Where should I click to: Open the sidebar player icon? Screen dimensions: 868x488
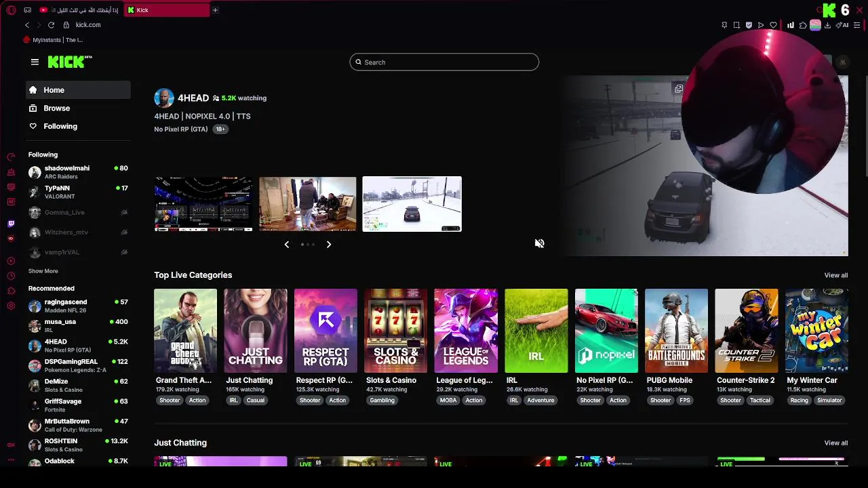click(x=11, y=261)
